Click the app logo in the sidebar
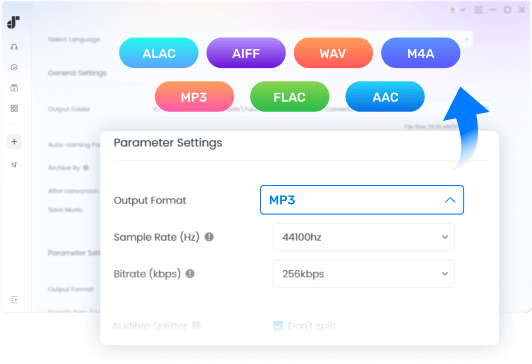This screenshot has height=364, width=532. click(x=14, y=22)
